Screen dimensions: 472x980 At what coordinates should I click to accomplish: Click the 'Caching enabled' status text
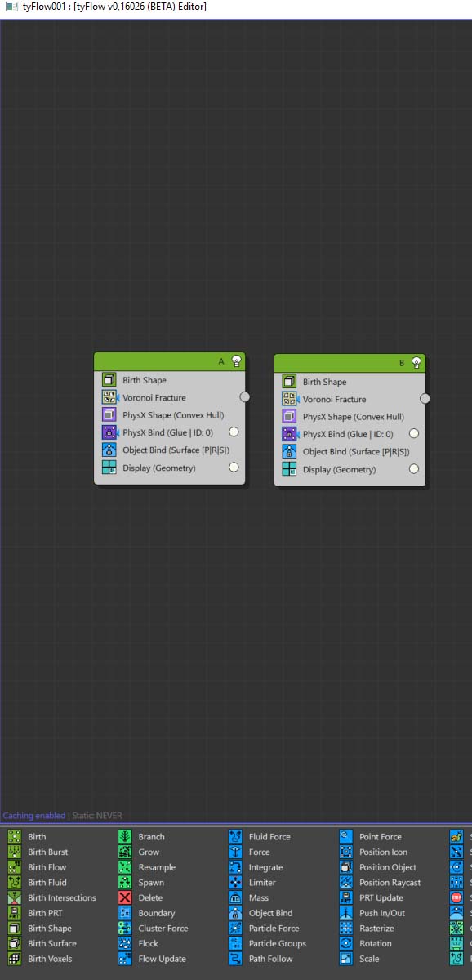coord(33,816)
